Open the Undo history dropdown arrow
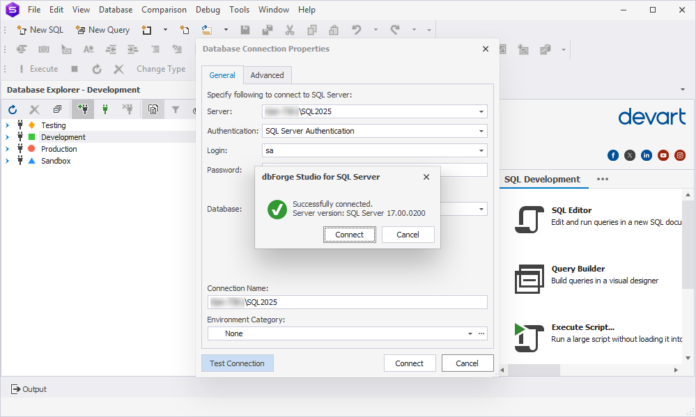This screenshot has height=417, width=696. tap(376, 30)
